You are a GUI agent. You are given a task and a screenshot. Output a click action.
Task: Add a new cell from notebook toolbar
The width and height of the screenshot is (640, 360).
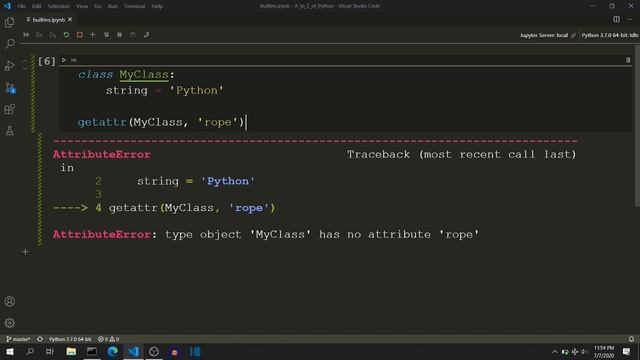(x=93, y=35)
